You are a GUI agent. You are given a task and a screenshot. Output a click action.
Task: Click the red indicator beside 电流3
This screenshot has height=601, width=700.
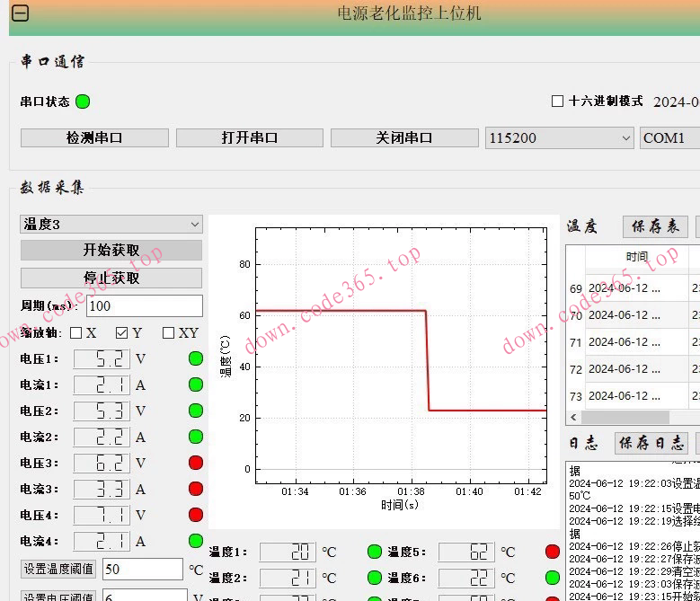[195, 489]
